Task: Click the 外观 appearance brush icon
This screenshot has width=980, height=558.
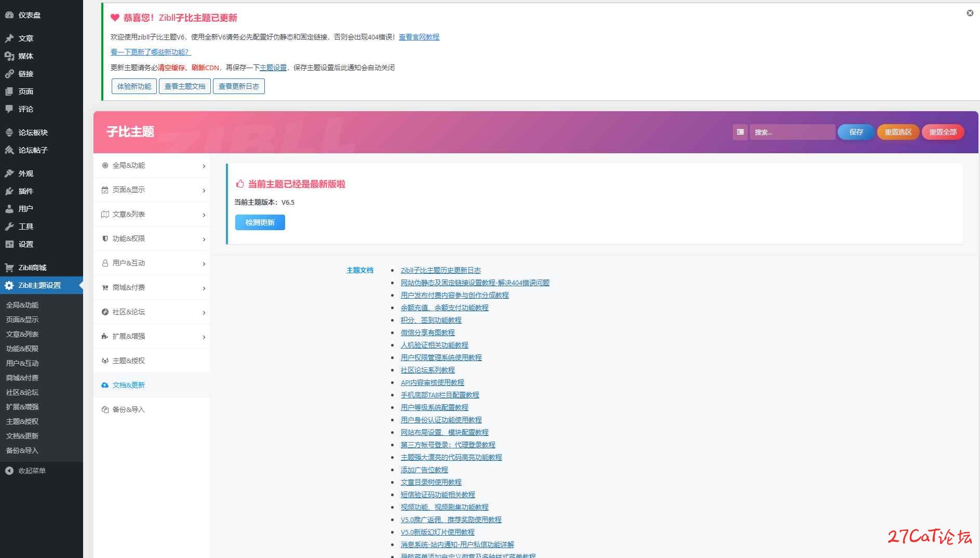Action: (9, 174)
